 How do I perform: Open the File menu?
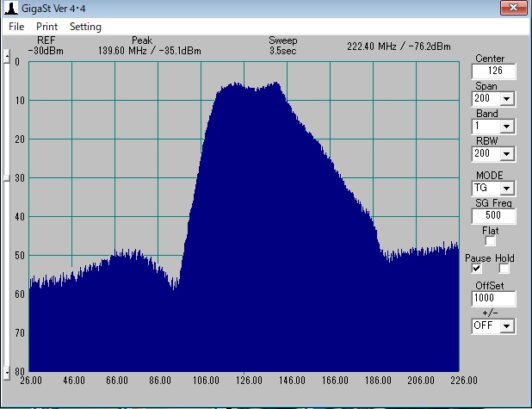pyautogui.click(x=16, y=27)
